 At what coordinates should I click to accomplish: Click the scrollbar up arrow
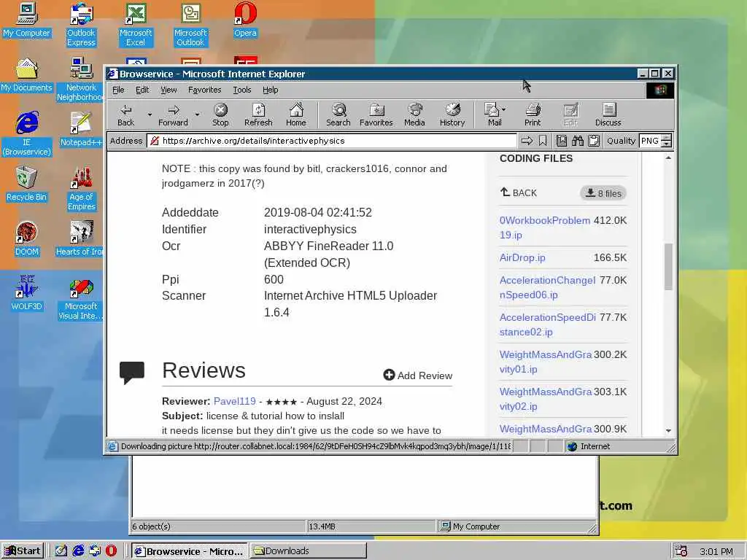pyautogui.click(x=668, y=157)
